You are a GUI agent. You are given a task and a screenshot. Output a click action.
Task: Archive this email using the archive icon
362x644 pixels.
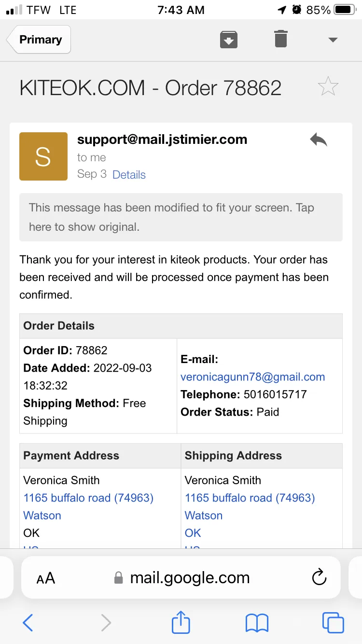coord(229,39)
